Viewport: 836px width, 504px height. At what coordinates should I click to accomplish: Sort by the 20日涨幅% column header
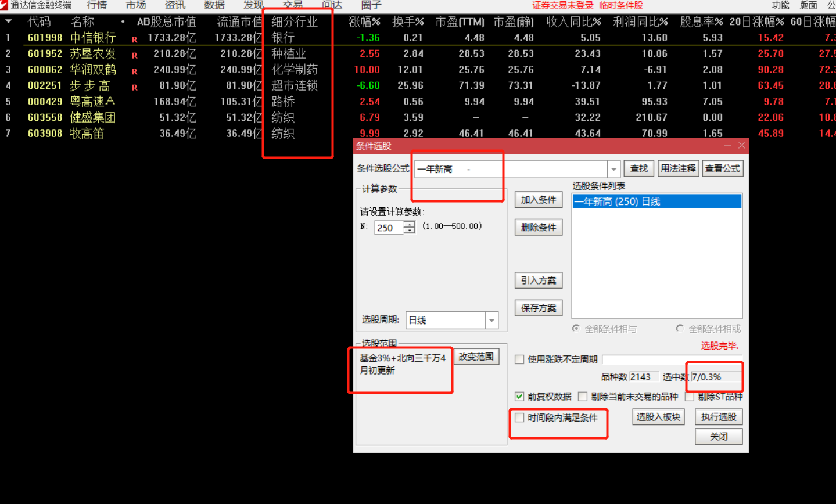(x=757, y=22)
